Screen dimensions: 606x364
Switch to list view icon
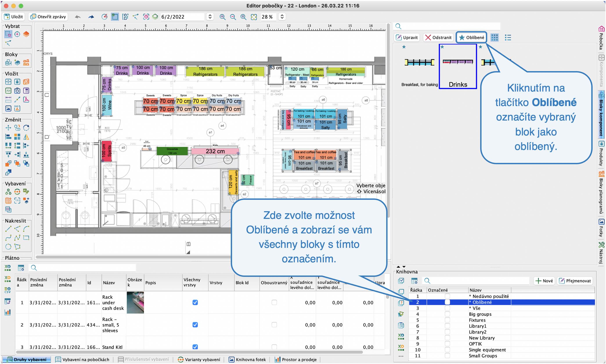tap(508, 38)
